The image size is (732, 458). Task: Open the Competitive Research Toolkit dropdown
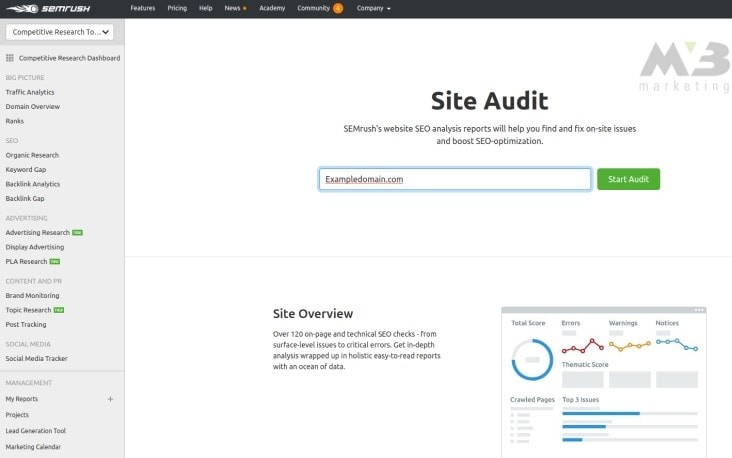tap(60, 32)
